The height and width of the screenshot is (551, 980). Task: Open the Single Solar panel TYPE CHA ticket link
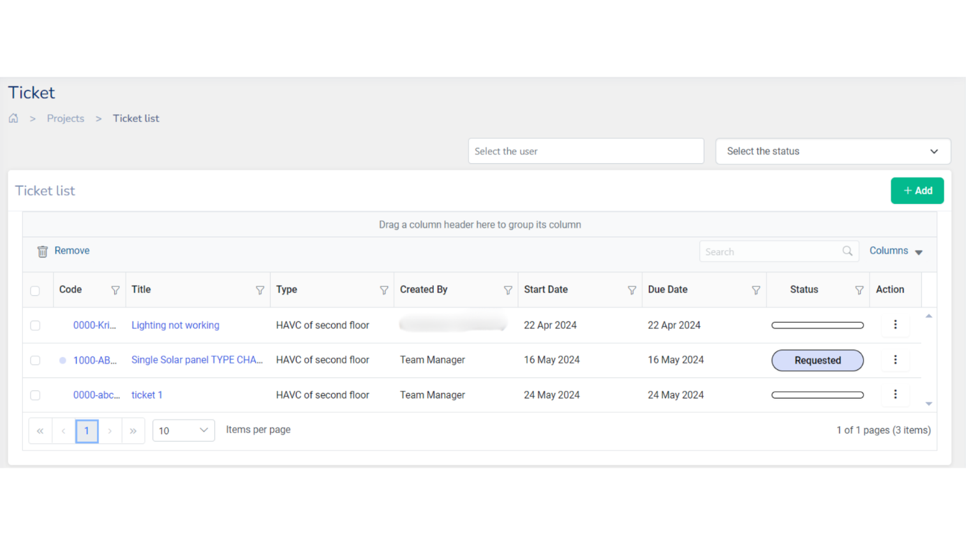[197, 360]
